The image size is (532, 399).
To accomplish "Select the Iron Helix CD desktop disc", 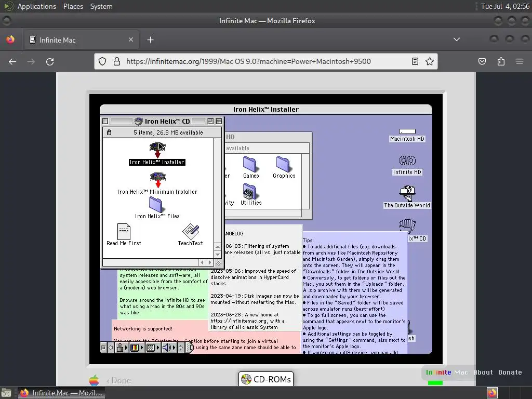I will 407,226.
